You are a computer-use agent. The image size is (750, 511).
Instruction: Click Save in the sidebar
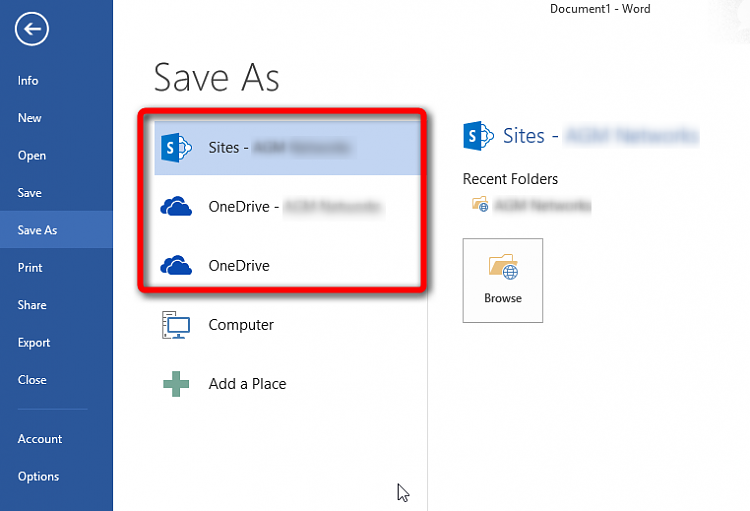(x=29, y=193)
